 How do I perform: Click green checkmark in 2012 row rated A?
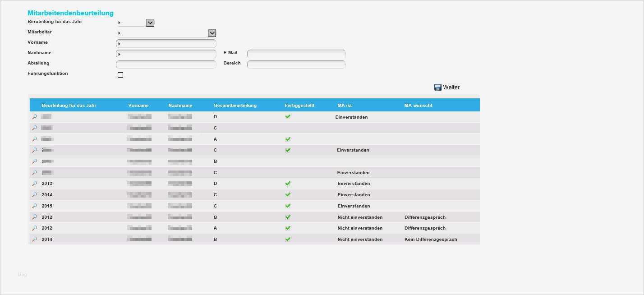288,228
